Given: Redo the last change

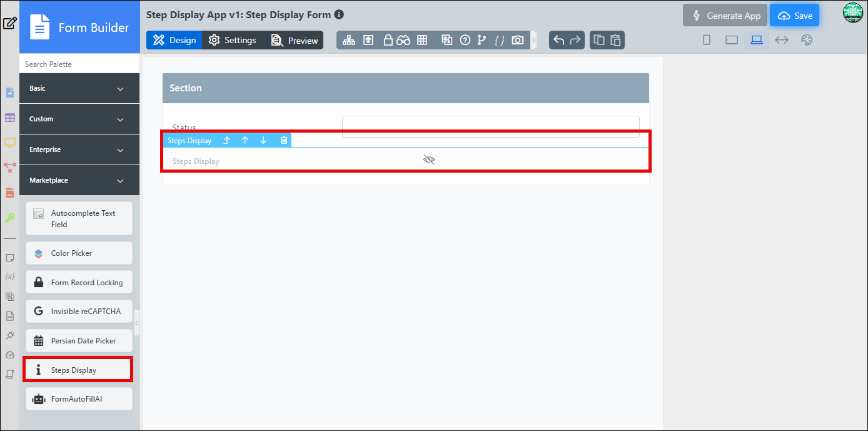Looking at the screenshot, I should coord(575,40).
